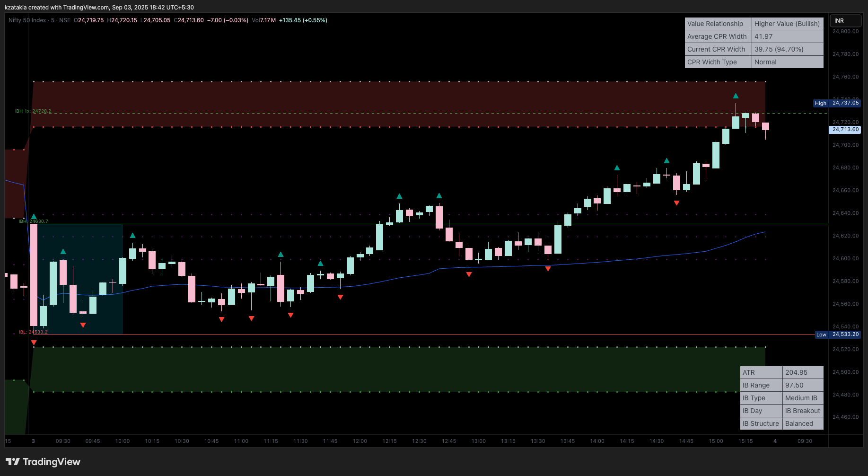Viewport: 868px width, 476px height.
Task: Select the IB Range value 97.50
Action: 803,385
